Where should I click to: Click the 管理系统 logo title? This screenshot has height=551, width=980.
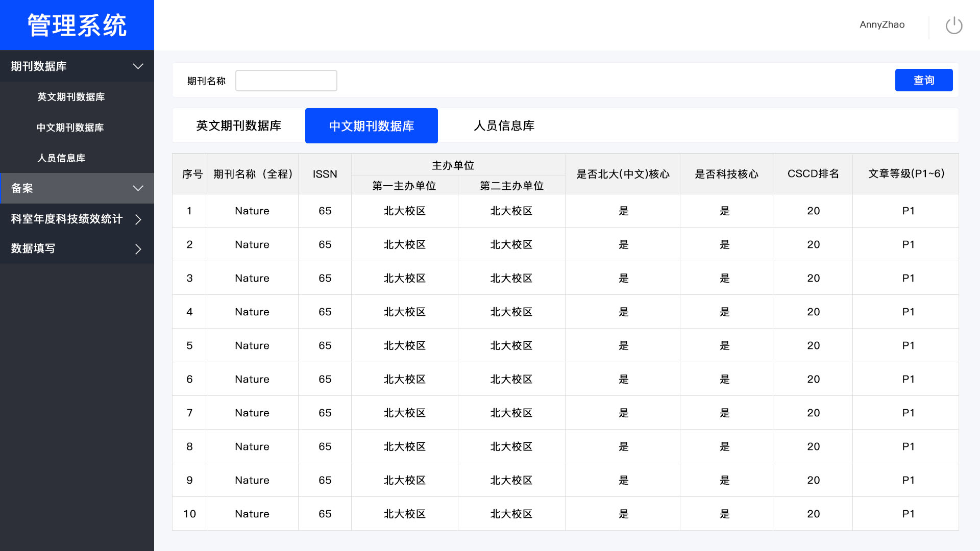pos(77,25)
